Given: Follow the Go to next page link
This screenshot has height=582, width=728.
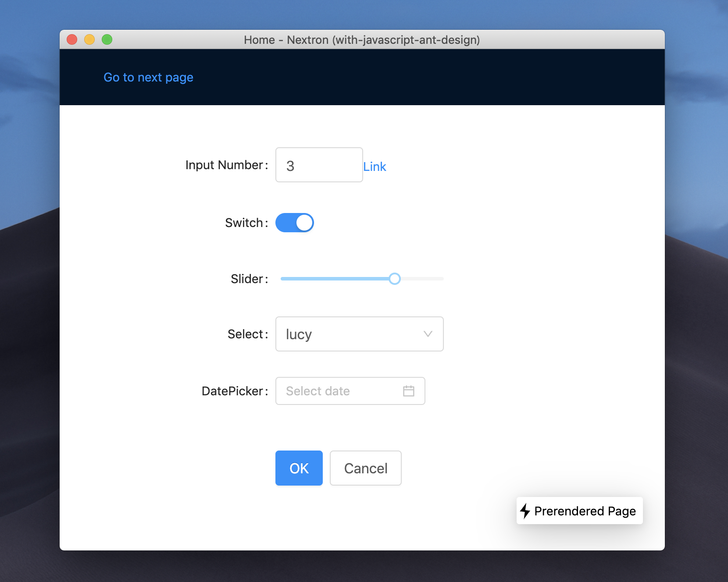Looking at the screenshot, I should pyautogui.click(x=148, y=78).
